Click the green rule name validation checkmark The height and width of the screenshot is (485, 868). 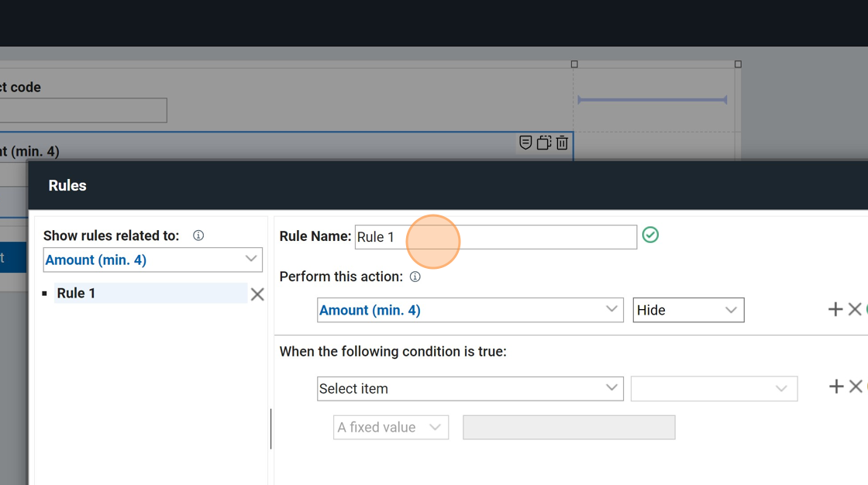point(650,235)
